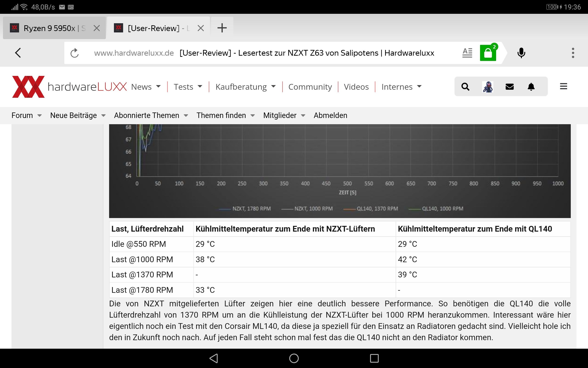Reload the page with the refresh icon
Viewport: 588px width, 368px height.
75,53
